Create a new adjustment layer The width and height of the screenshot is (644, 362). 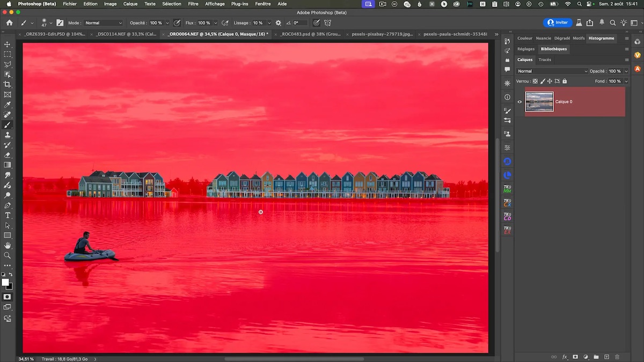click(x=586, y=357)
